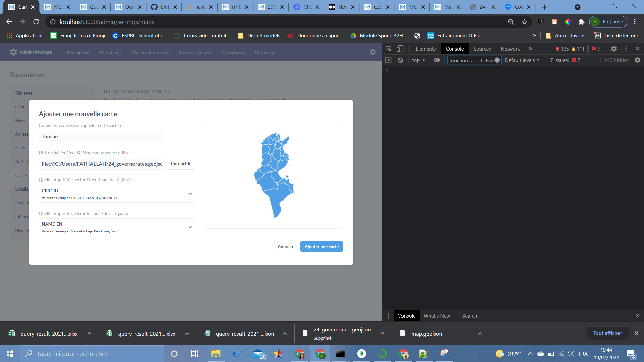Image resolution: width=644 pixels, height=362 pixels.
Task: Click the Tunisia map preview
Action: [x=274, y=174]
